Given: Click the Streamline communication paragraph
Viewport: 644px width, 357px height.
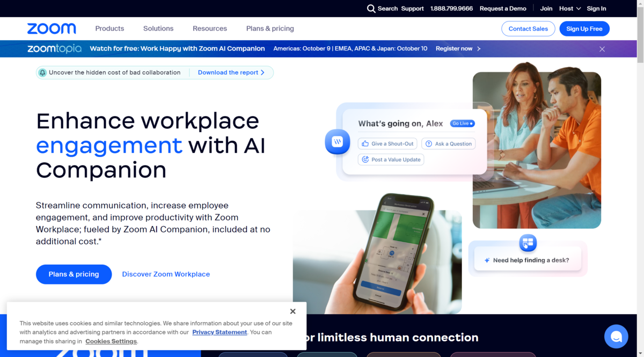Looking at the screenshot, I should click(x=153, y=223).
